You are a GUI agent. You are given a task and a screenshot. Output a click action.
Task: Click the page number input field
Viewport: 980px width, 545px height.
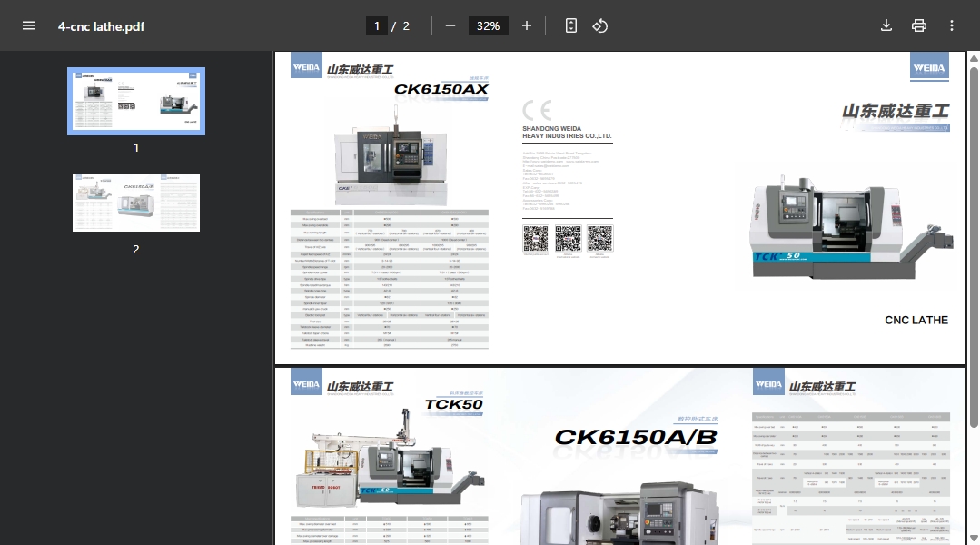pos(377,25)
